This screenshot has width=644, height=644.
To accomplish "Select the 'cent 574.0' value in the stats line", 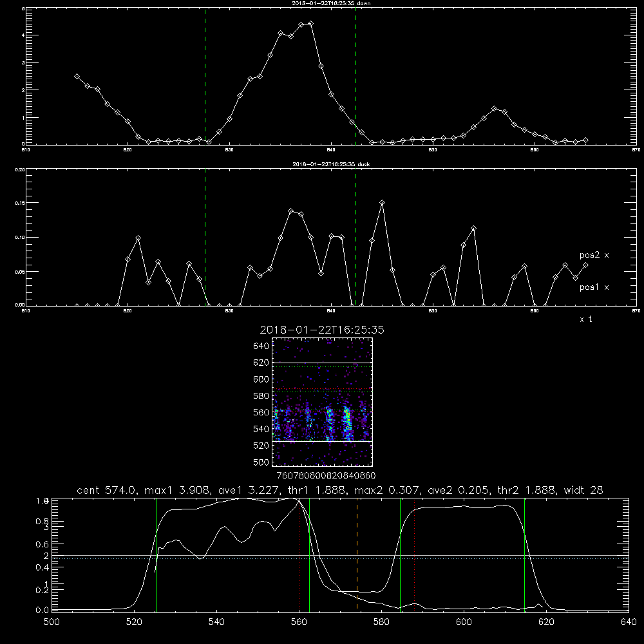I will pos(107,490).
